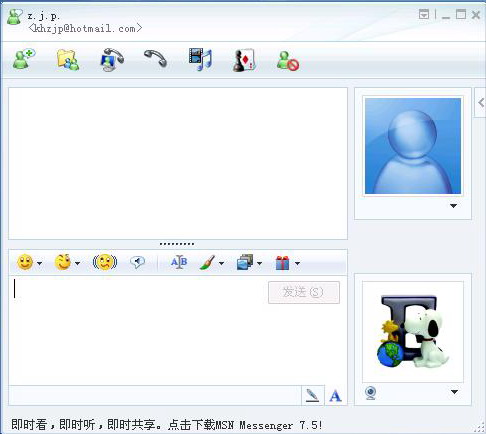Start a video conversation with webcam icon

[x=112, y=60]
